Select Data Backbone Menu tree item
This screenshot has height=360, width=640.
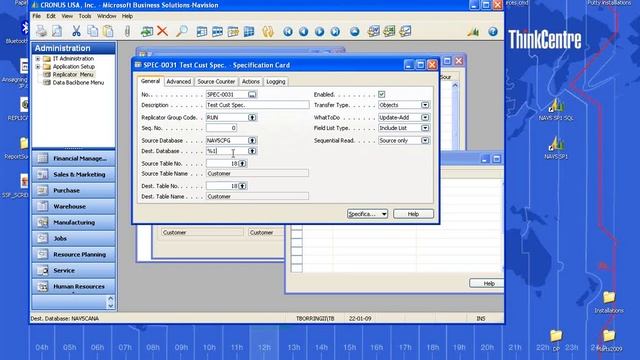click(78, 83)
